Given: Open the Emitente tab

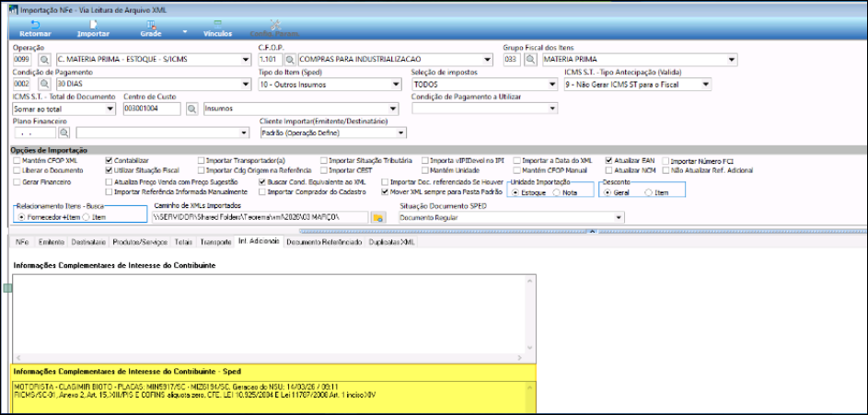Looking at the screenshot, I should 51,243.
